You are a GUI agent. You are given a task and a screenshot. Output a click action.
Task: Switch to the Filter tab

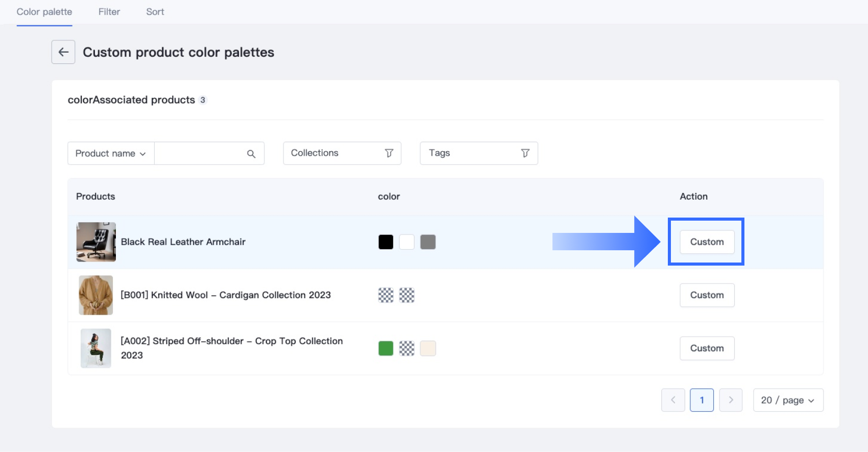point(109,12)
